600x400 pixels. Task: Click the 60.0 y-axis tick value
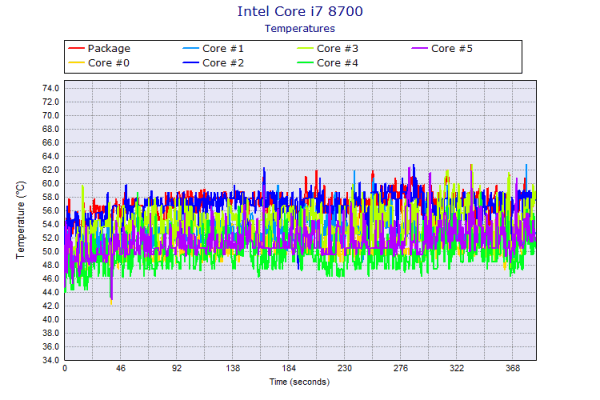[x=51, y=183]
